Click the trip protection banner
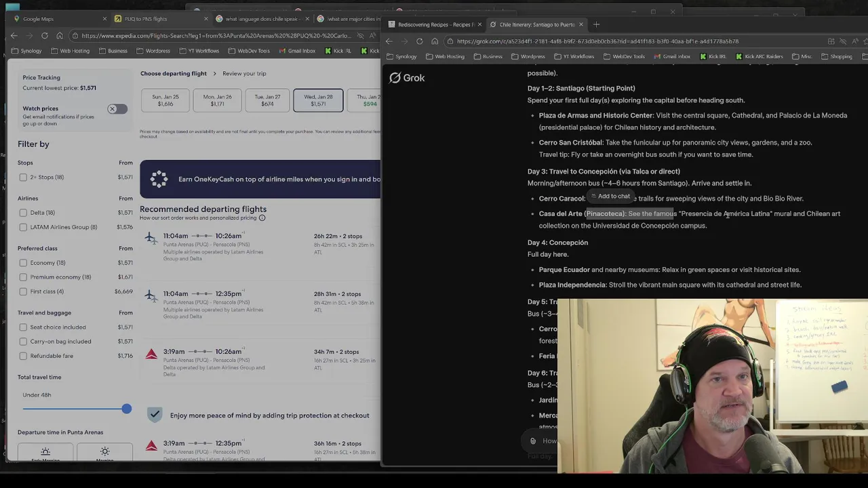868x488 pixels. click(x=261, y=415)
